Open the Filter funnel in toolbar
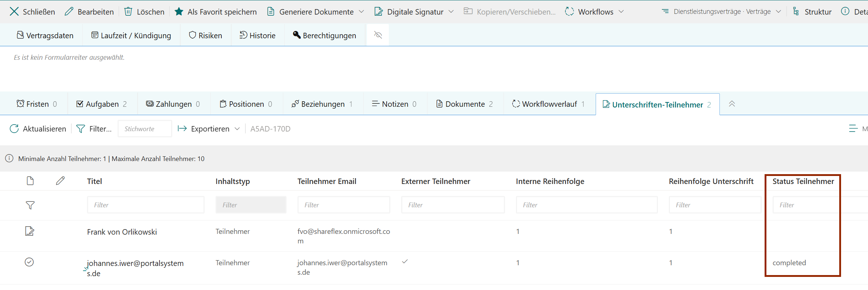 coord(81,129)
